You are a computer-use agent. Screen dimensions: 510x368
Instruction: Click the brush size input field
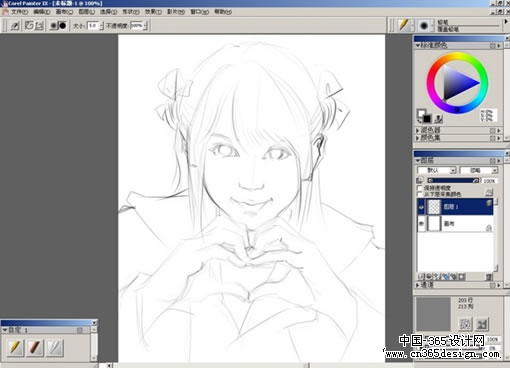coord(93,25)
